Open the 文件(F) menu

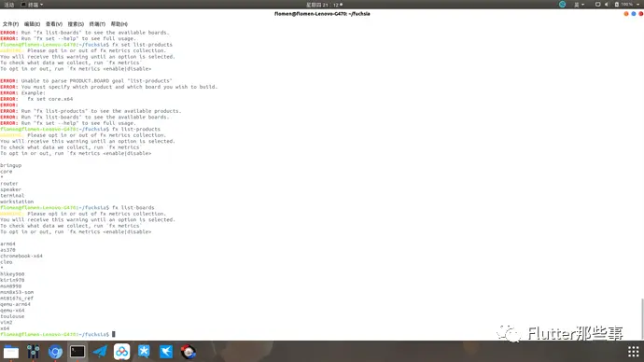[x=10, y=24]
